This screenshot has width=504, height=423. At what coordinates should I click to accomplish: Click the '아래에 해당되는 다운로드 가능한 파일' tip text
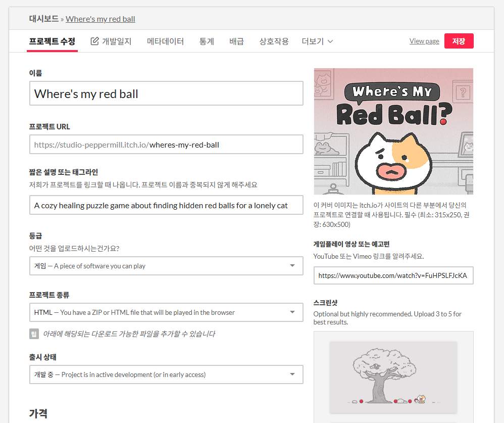(129, 334)
